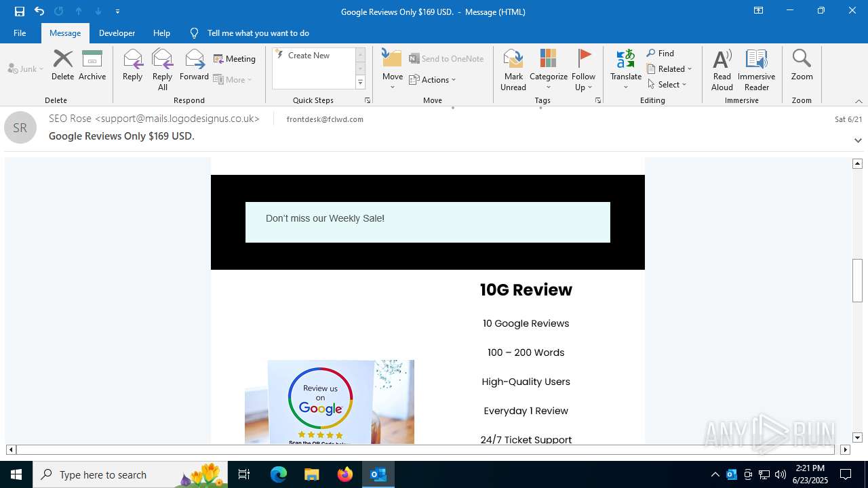
Task: Click the vertical scrollbar up arrow
Action: click(x=857, y=163)
